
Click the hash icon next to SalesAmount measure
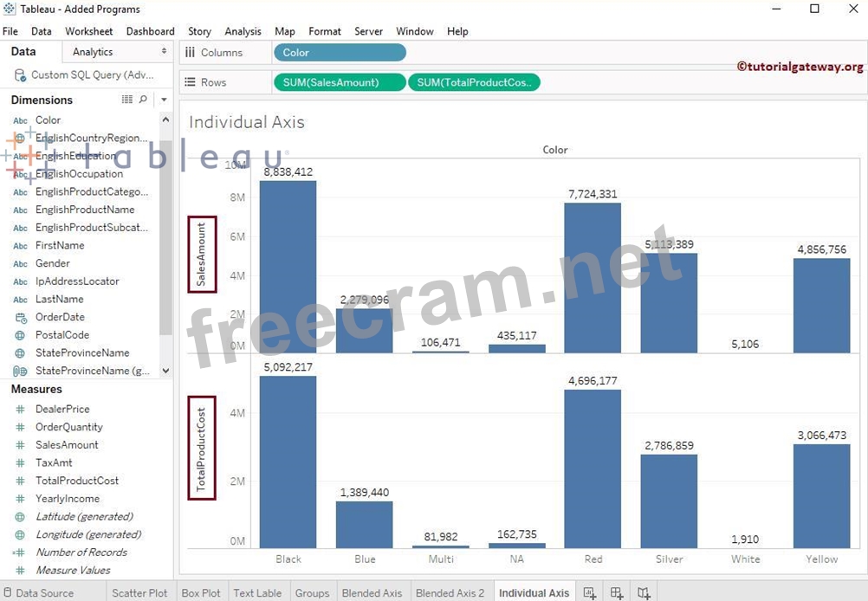point(20,445)
